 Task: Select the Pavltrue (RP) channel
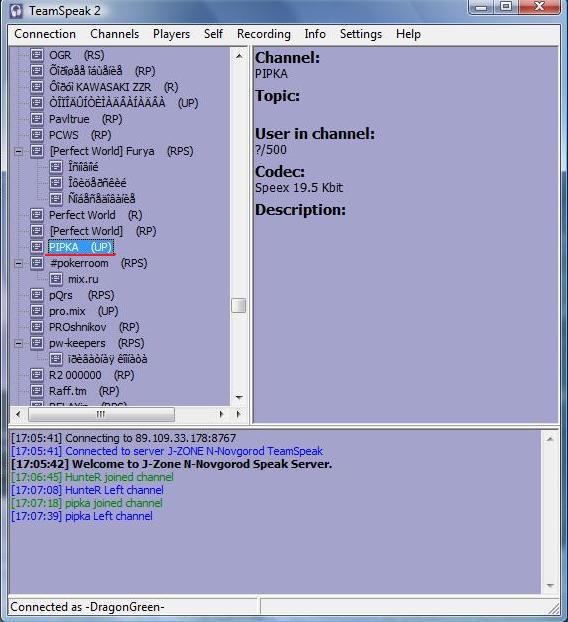[x=86, y=119]
